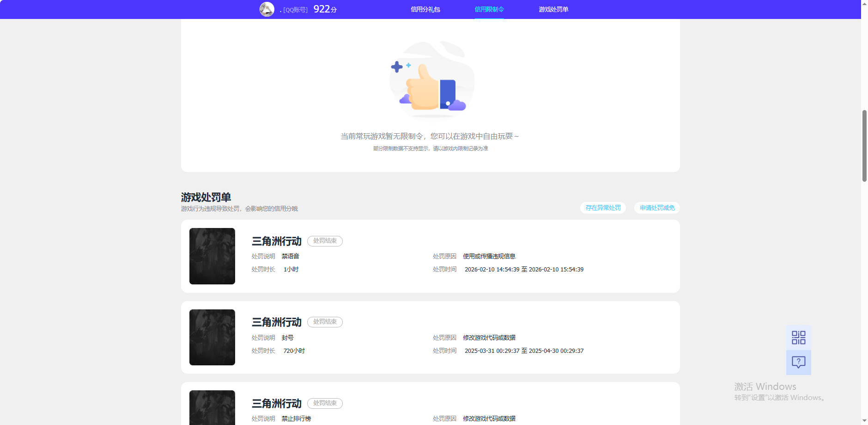Screen dimensions: 868x425
Task: Switch to 游戏处罚单 tab
Action: pyautogui.click(x=553, y=9)
